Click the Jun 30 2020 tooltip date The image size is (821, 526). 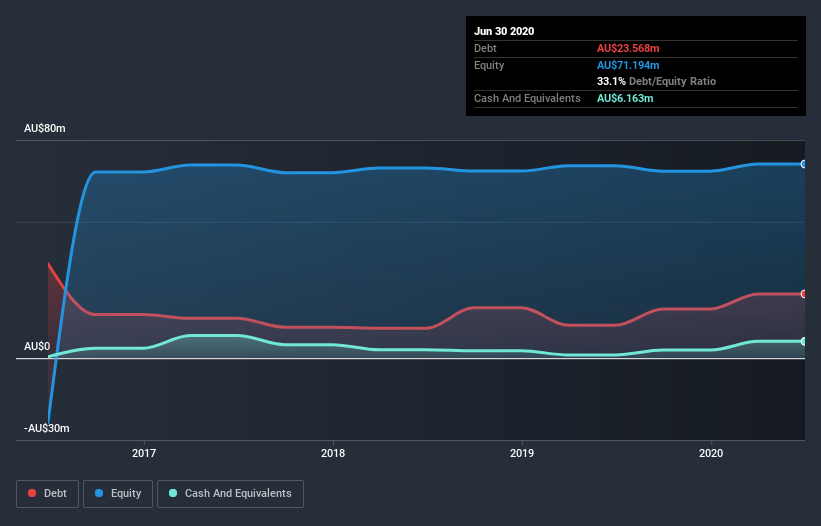pos(504,31)
